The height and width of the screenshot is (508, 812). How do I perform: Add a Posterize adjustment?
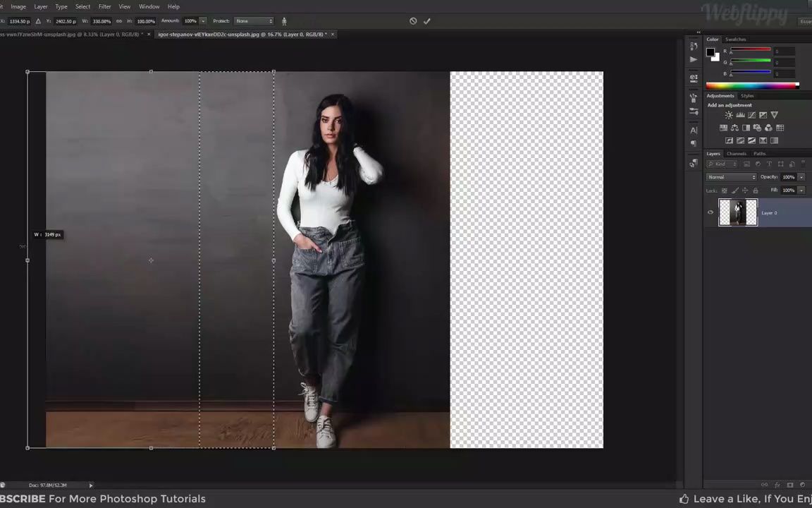coord(741,140)
